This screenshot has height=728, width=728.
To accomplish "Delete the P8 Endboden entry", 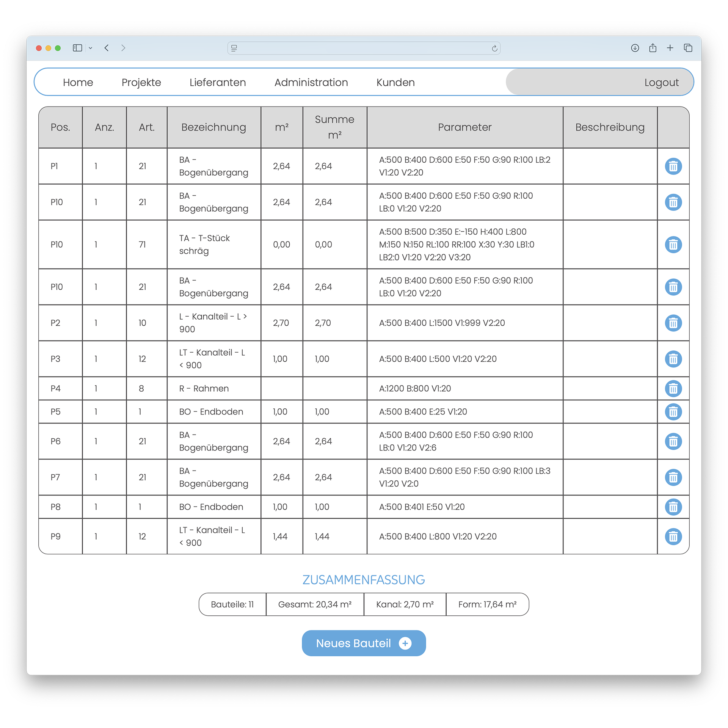I will pos(673,507).
